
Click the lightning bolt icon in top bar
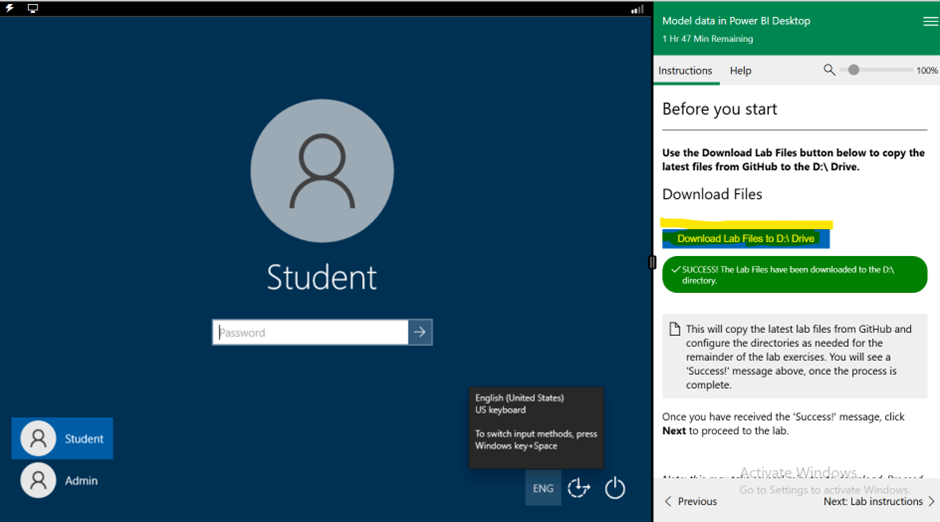point(10,8)
